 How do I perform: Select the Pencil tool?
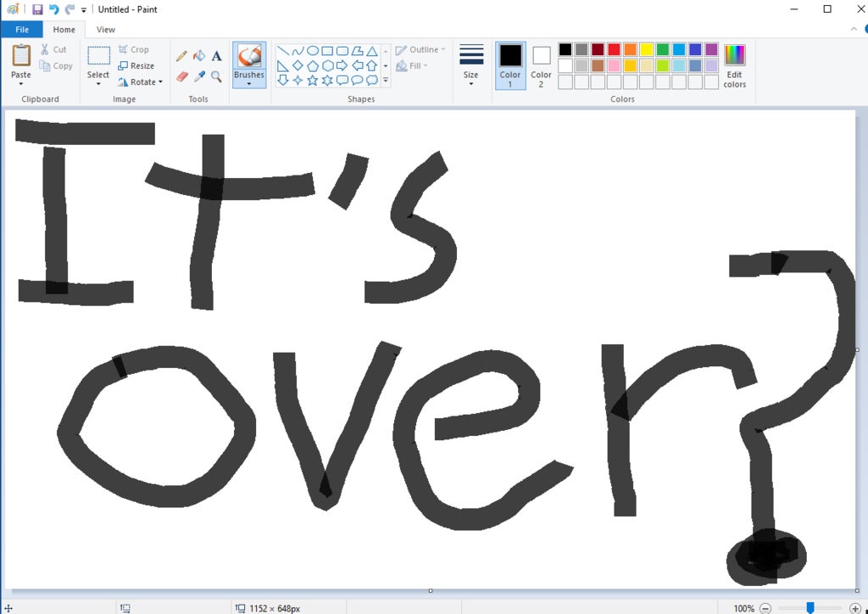[x=181, y=56]
